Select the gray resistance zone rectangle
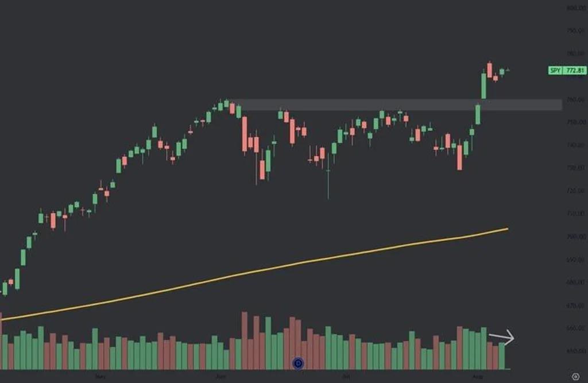The width and height of the screenshot is (588, 383). pyautogui.click(x=396, y=105)
